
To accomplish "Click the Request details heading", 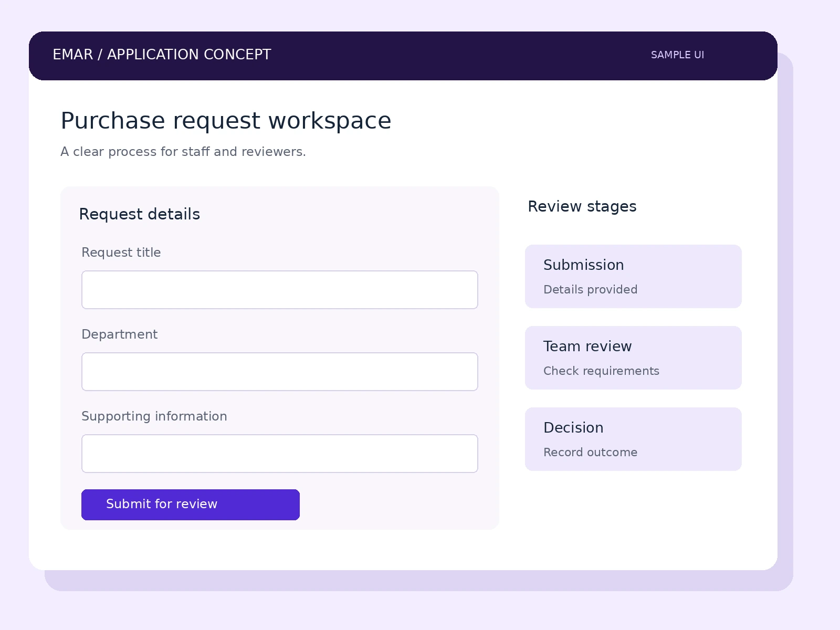I will (x=139, y=214).
